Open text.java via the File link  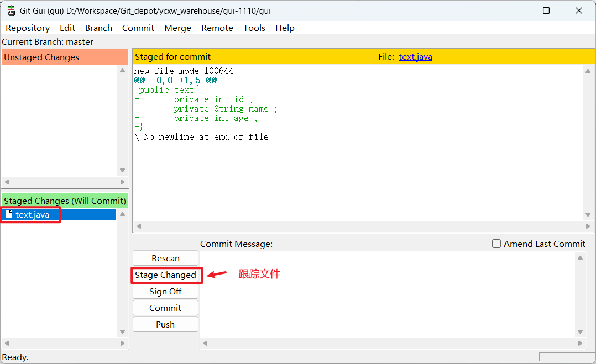415,56
